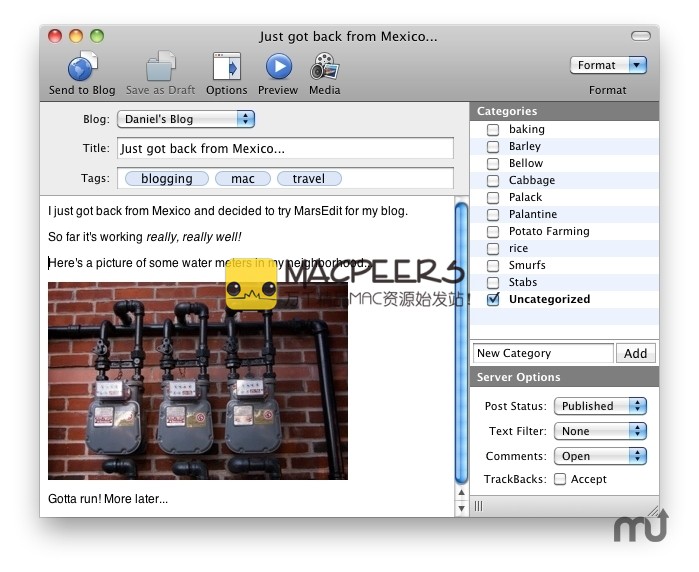
Task: Click the resize grip below Server Options
Action: 478,506
